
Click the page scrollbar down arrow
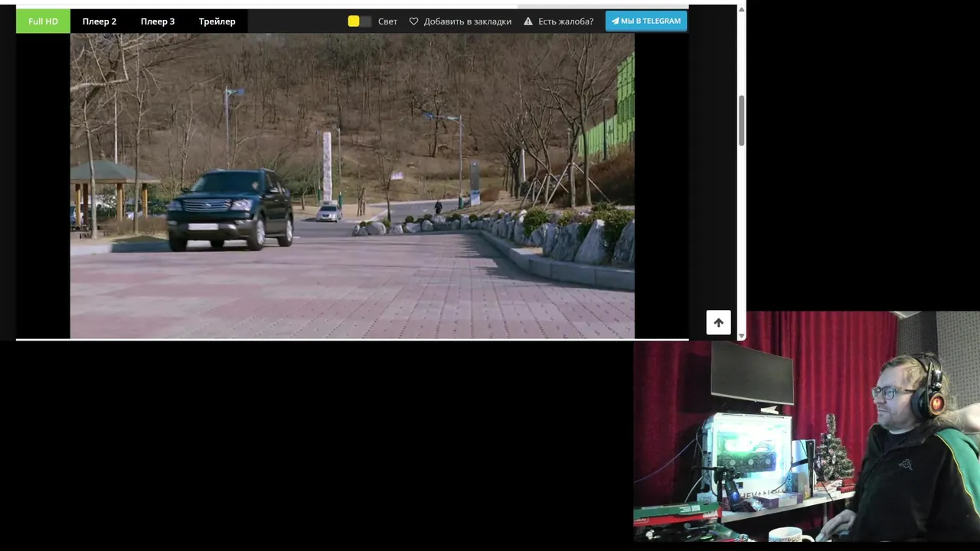click(x=741, y=335)
